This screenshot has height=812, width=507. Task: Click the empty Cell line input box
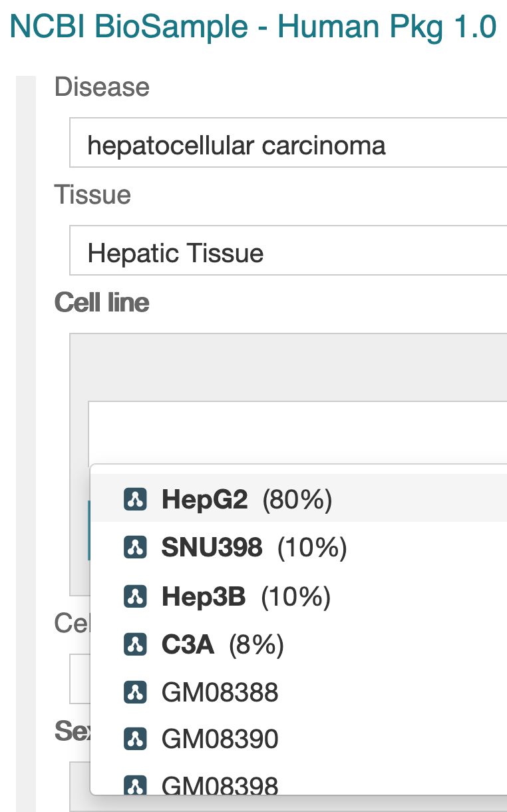coord(297,433)
